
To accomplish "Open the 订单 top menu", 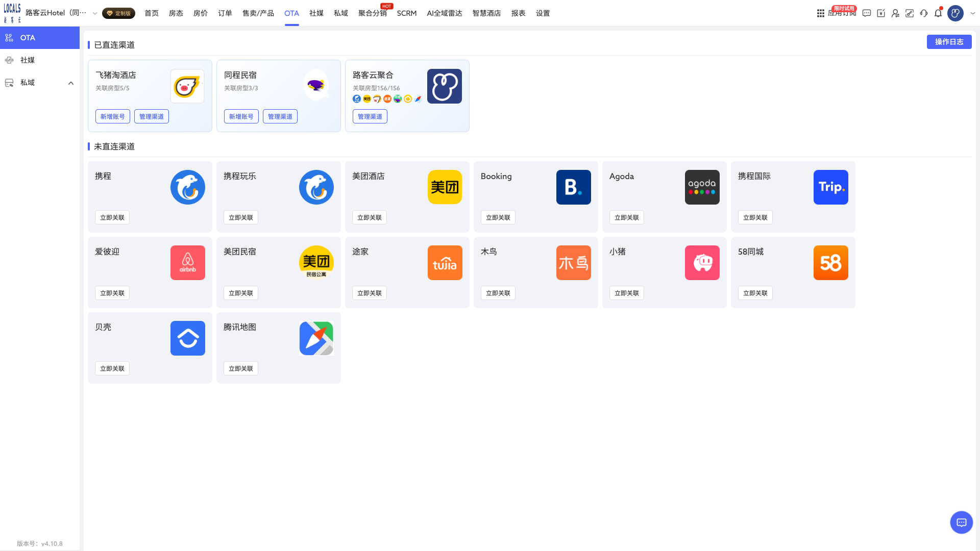I will 225,13.
